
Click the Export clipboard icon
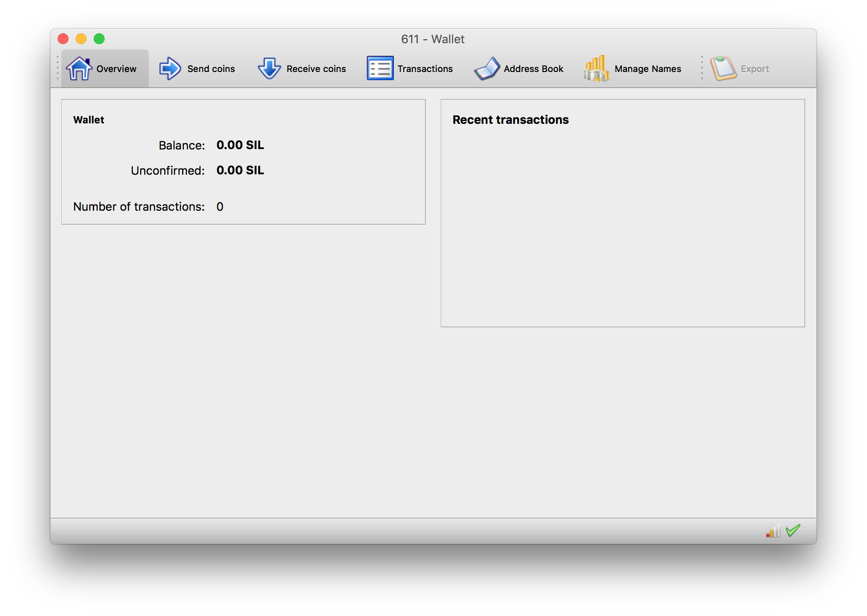coord(723,68)
